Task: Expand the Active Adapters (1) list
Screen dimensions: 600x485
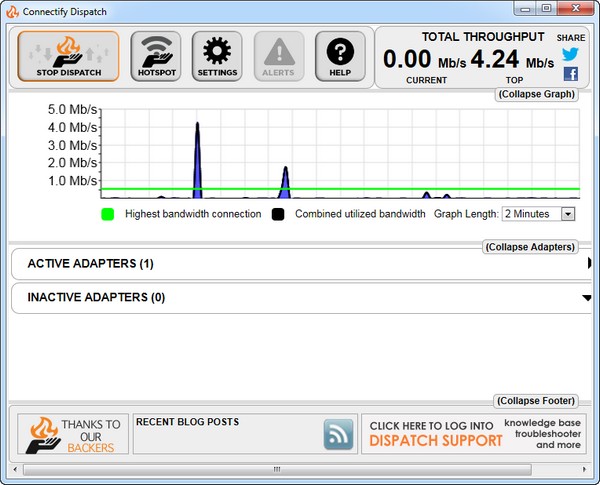Action: [300, 264]
